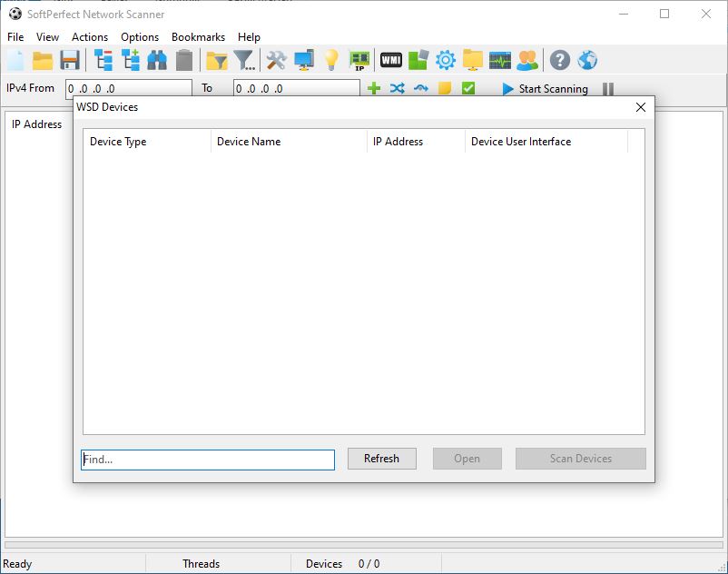
Task: Click the Scan Devices button
Action: tap(580, 459)
